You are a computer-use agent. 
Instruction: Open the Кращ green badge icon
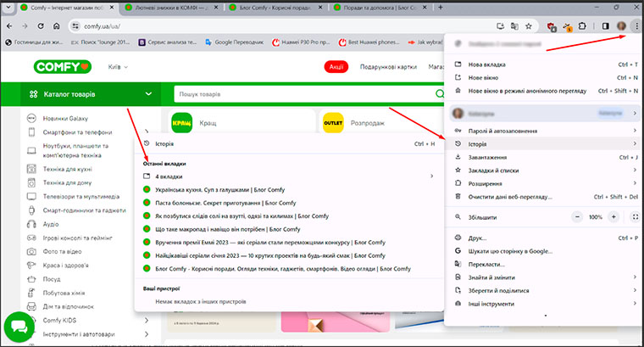click(181, 122)
